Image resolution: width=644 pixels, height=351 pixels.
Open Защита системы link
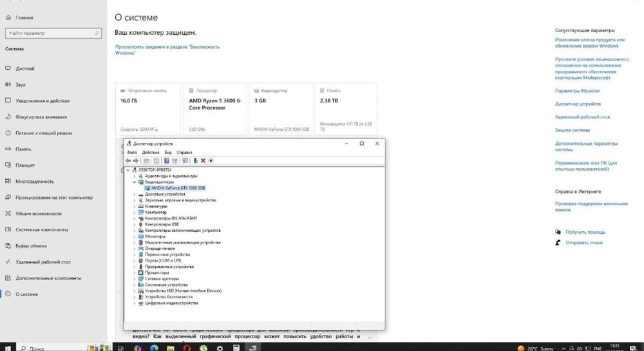[572, 130]
